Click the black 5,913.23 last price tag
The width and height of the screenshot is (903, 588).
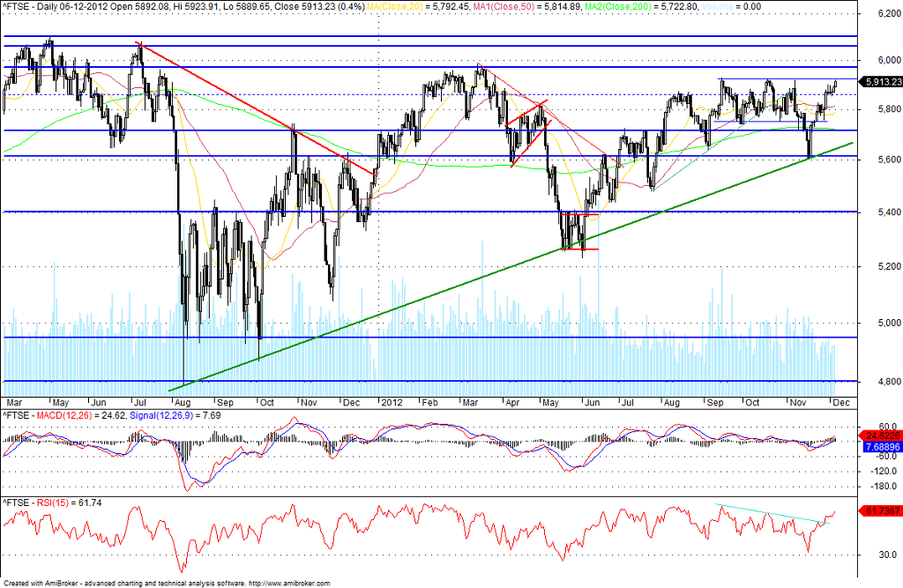[x=883, y=82]
